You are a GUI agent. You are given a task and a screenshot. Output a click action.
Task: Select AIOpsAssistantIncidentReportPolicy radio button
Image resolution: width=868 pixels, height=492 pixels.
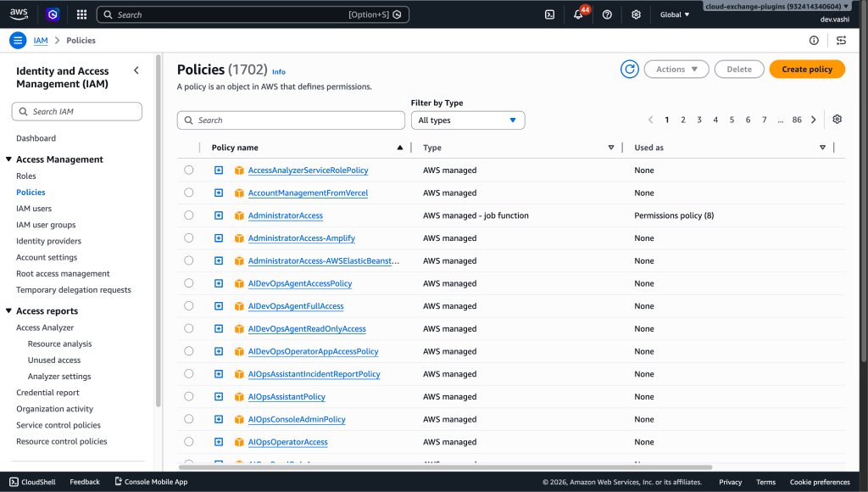[189, 374]
